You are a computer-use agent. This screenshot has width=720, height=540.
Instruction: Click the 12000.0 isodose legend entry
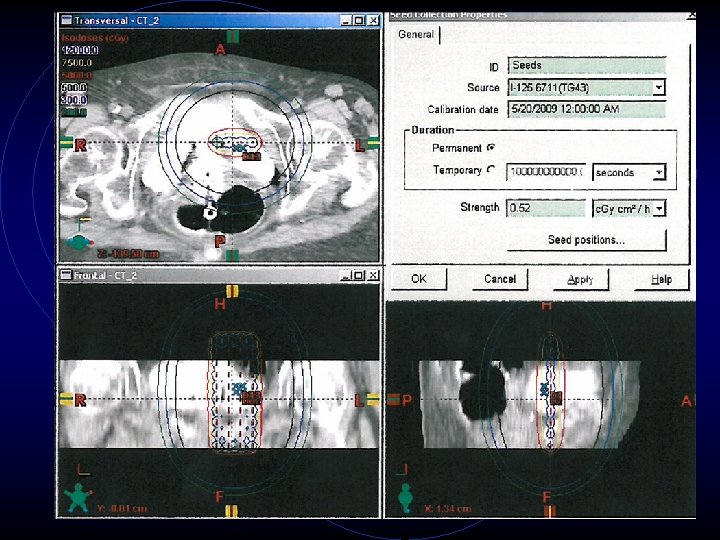80,50
